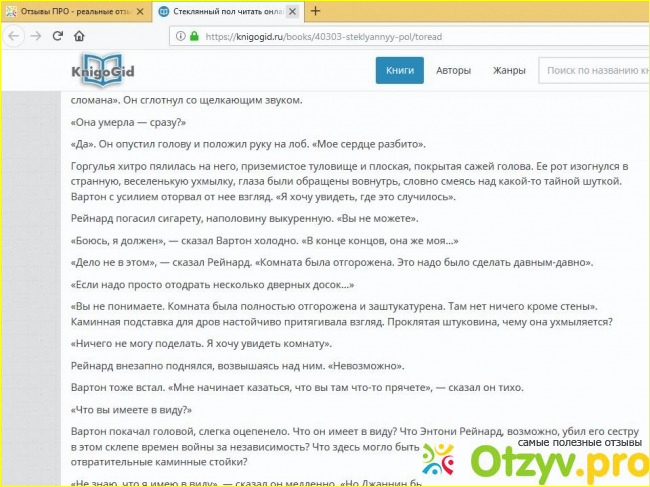Click the green padlock security icon
Viewport: 650px width, 487px height.
[x=194, y=36]
